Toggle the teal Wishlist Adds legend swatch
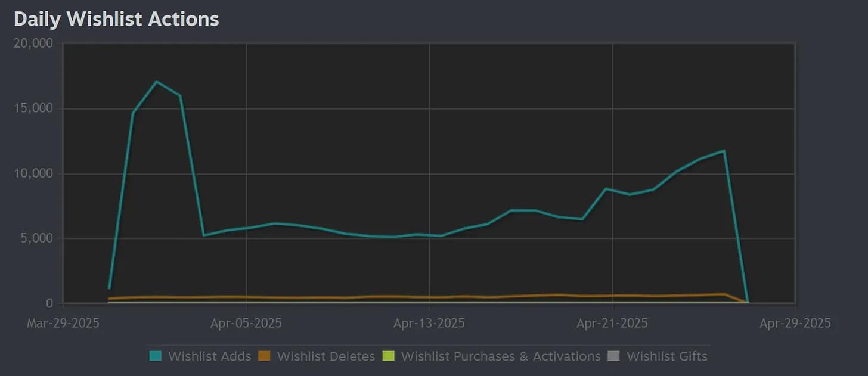868x376 pixels. 154,356
